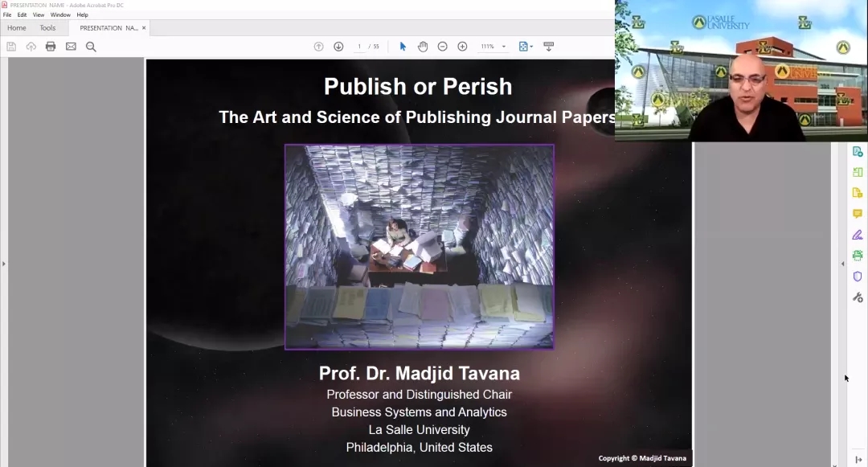Switch to the Tools tab
The width and height of the screenshot is (868, 467).
pos(47,27)
